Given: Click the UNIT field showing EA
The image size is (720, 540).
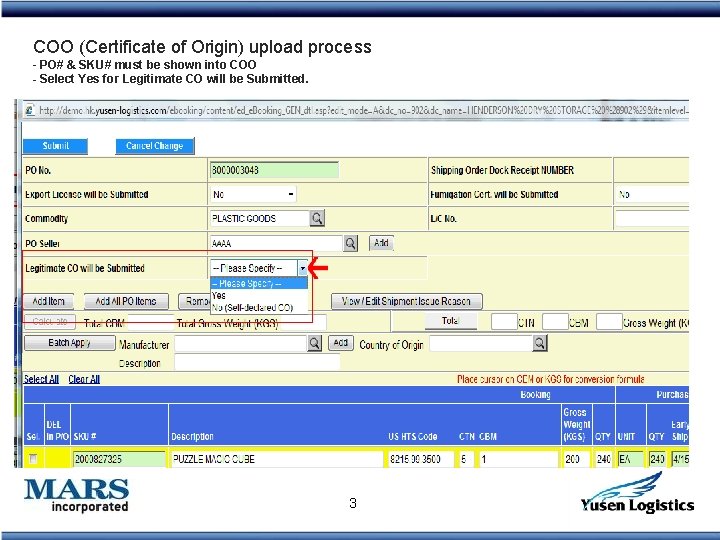Looking at the screenshot, I should click(631, 459).
